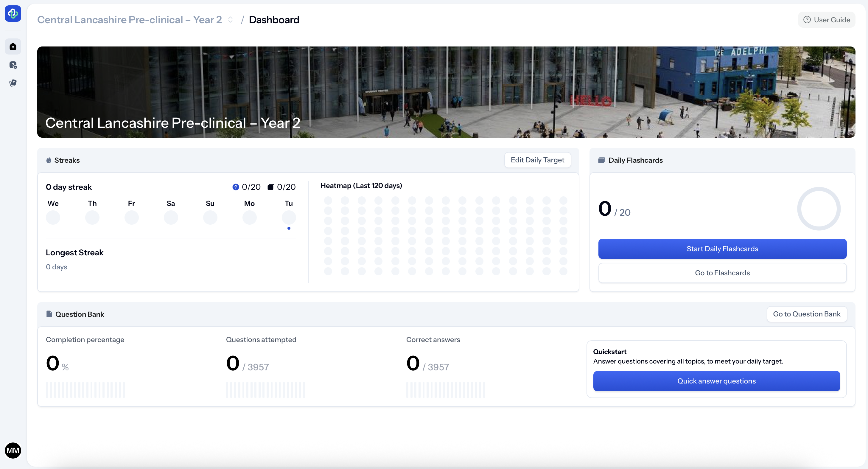Click the Streaks flame icon

[49, 160]
